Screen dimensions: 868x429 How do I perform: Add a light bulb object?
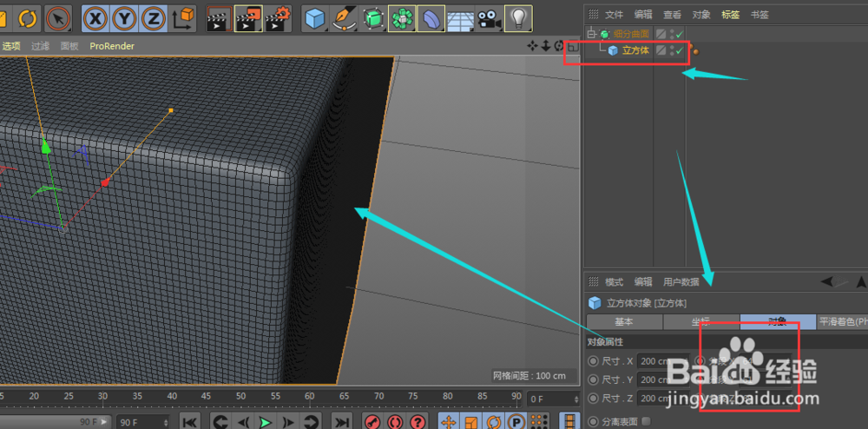[x=519, y=19]
